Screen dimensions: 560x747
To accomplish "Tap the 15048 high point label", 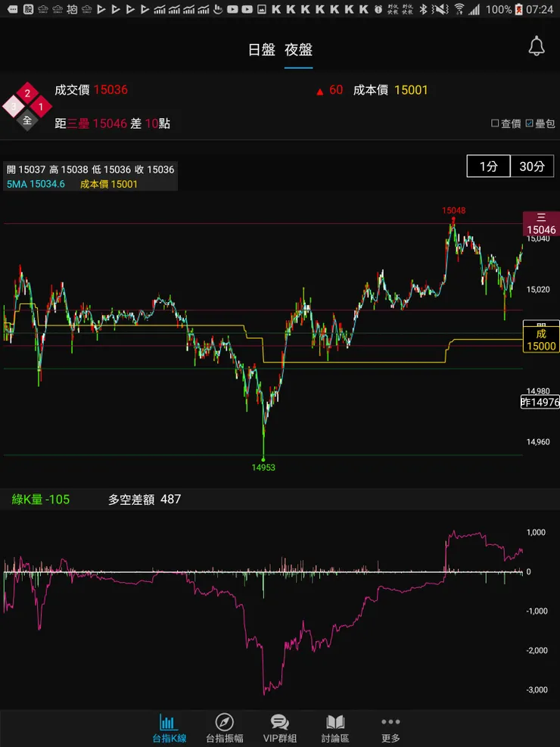I will click(453, 210).
